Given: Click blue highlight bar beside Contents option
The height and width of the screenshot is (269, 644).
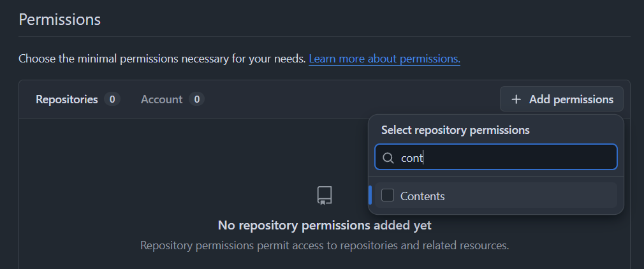Looking at the screenshot, I should point(370,196).
